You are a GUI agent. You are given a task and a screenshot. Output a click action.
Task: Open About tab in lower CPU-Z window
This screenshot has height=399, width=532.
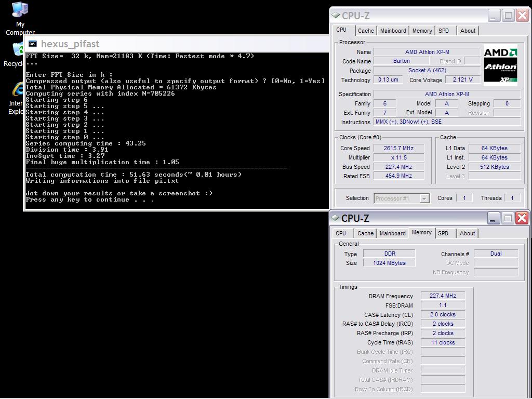(467, 233)
